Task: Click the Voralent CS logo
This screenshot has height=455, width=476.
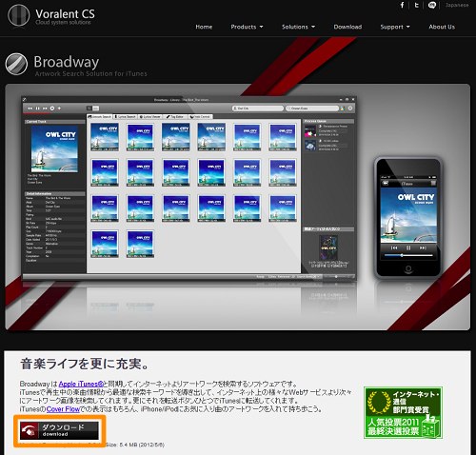Action: pos(51,15)
